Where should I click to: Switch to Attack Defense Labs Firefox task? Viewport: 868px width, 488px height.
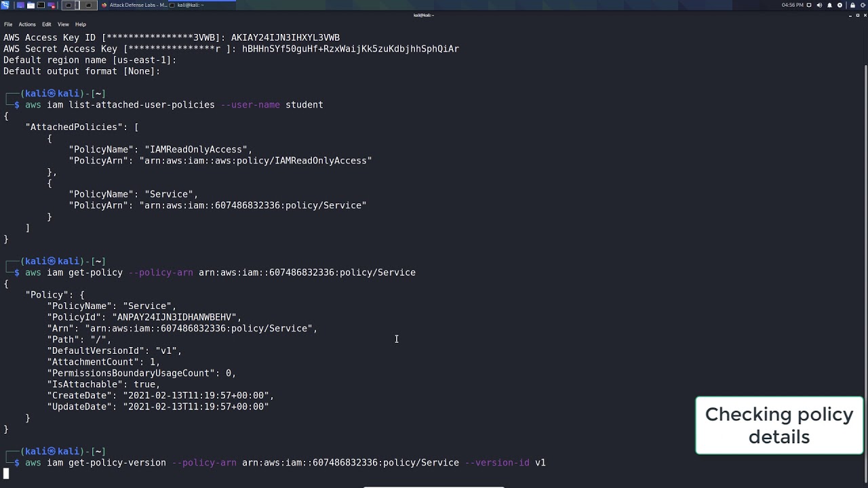[x=134, y=5]
